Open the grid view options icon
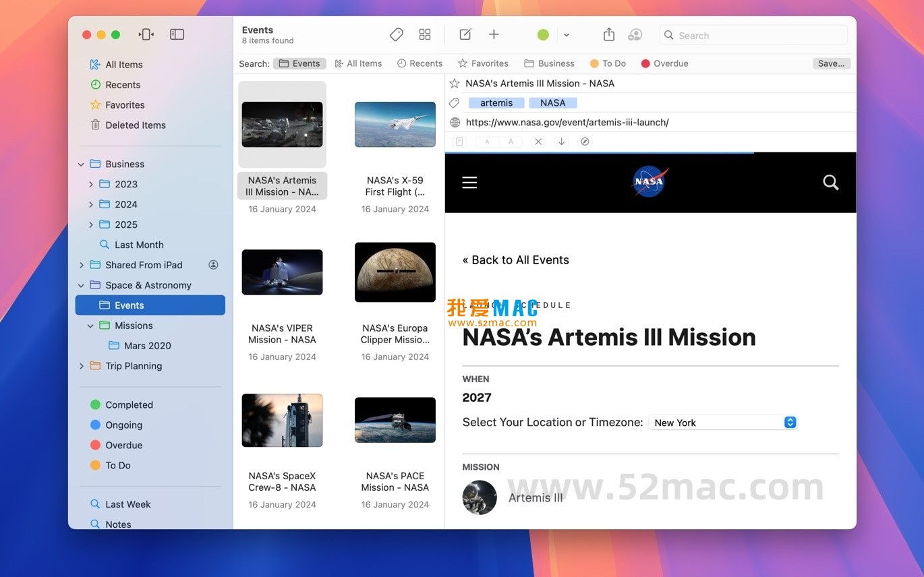 [x=424, y=34]
